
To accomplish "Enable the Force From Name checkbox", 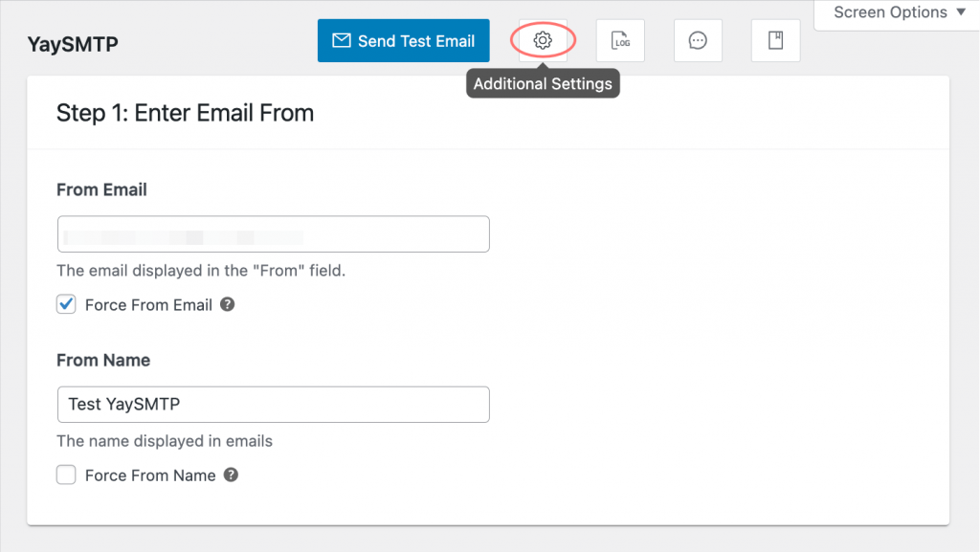I will (x=65, y=475).
